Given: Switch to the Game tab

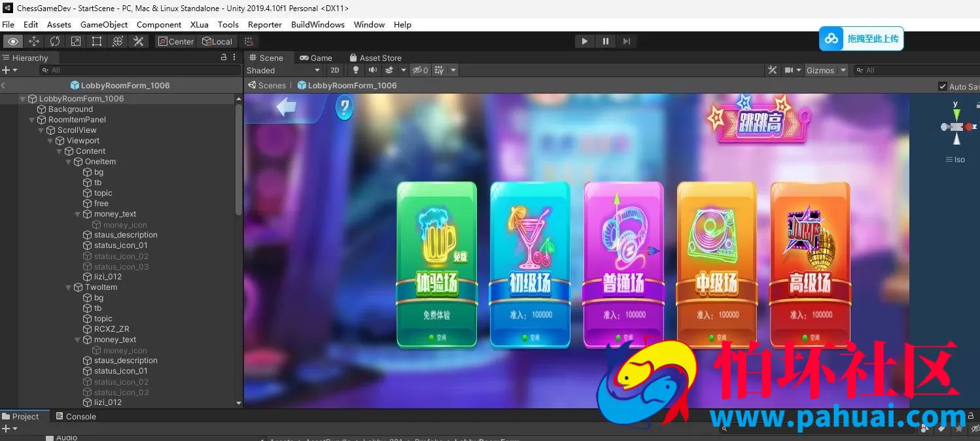Looking at the screenshot, I should [x=316, y=58].
